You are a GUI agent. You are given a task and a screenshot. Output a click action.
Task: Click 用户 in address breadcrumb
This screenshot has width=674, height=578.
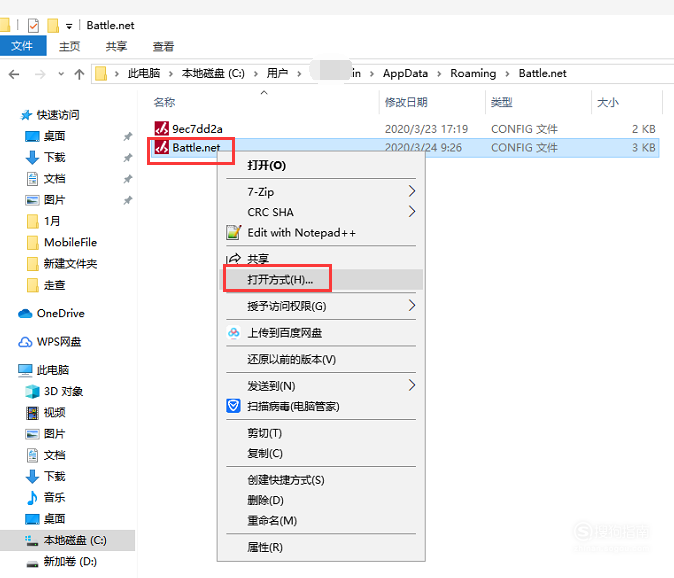pyautogui.click(x=277, y=73)
